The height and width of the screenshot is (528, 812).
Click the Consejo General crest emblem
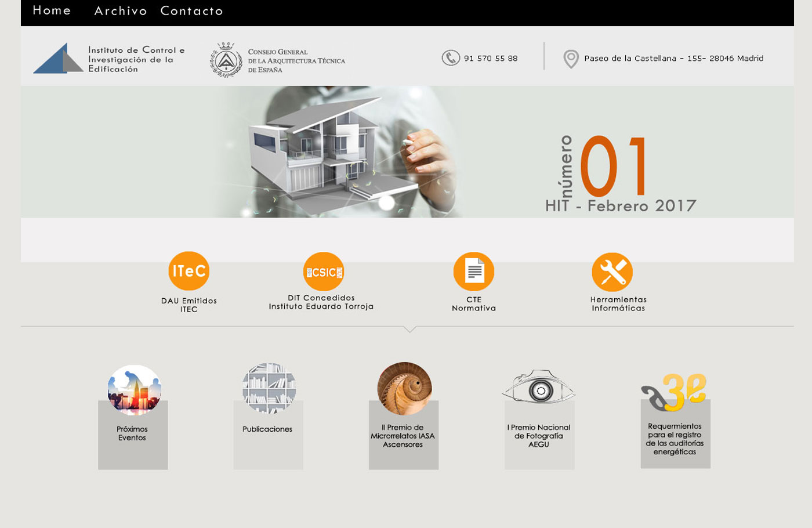click(x=226, y=60)
